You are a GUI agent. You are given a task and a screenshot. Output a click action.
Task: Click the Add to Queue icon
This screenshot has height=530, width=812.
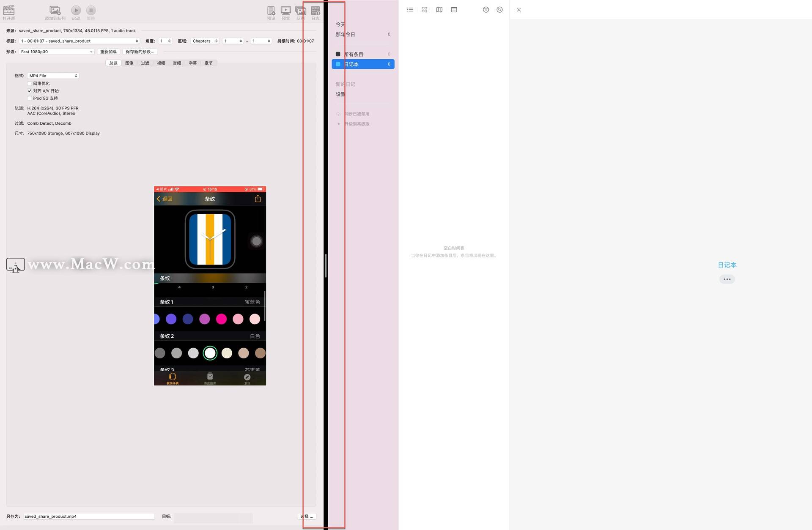pos(55,11)
